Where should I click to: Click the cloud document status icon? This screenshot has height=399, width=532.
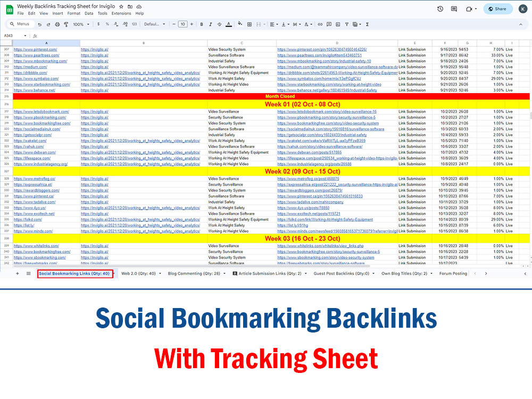pos(139,6)
